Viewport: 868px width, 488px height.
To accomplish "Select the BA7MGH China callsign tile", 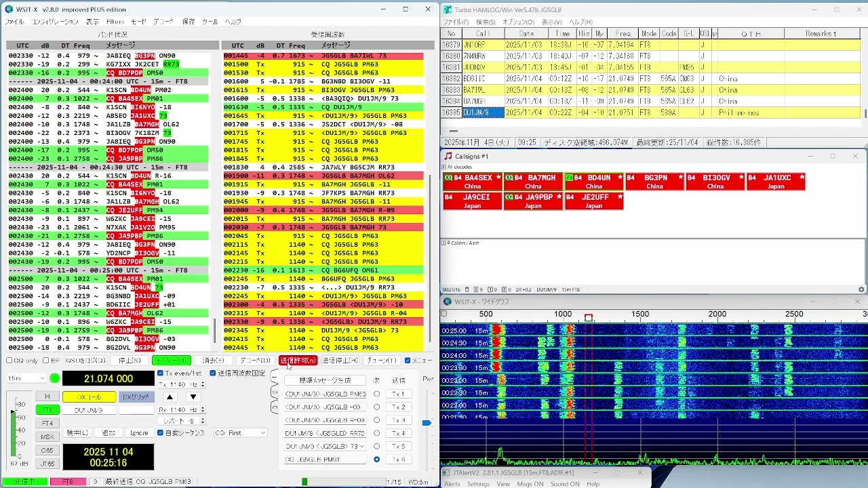I will click(533, 182).
